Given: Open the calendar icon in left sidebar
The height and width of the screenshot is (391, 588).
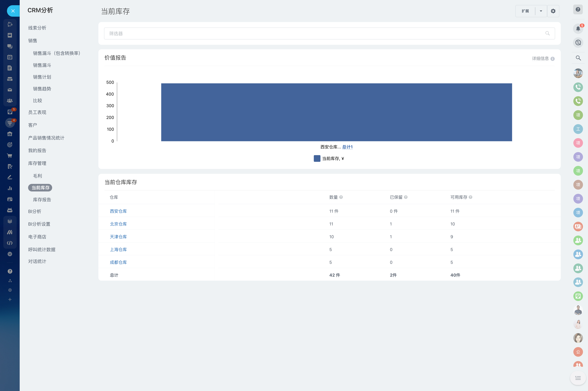Looking at the screenshot, I should [x=10, y=57].
